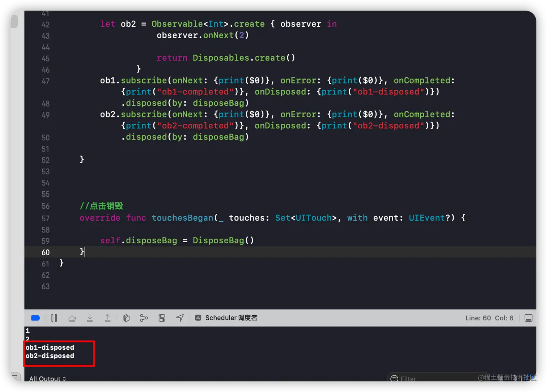Click the Step Into debug icon

90,318
